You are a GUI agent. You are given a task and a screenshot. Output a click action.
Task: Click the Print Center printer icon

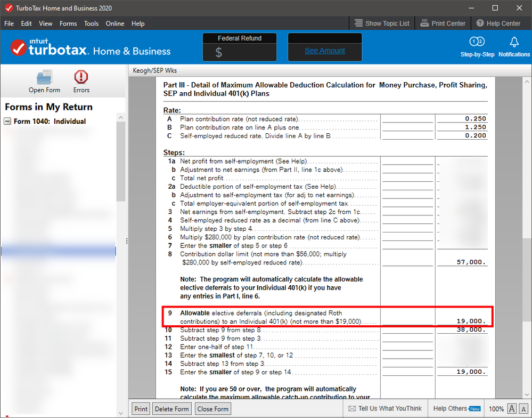tap(424, 23)
